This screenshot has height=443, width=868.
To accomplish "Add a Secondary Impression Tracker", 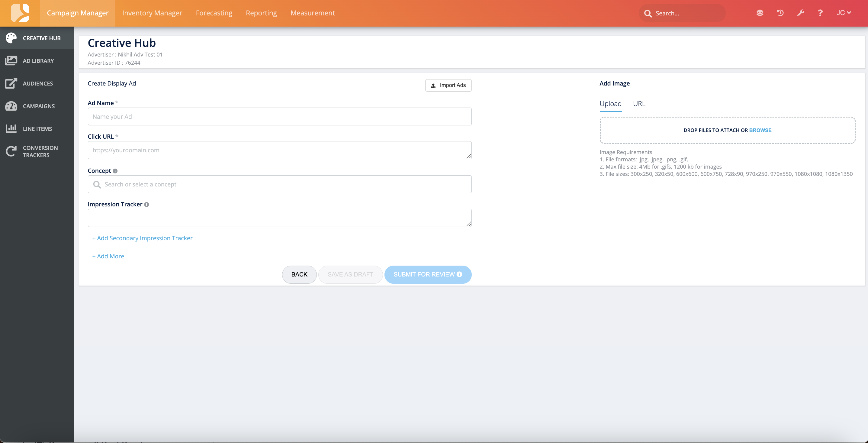I will coord(142,238).
